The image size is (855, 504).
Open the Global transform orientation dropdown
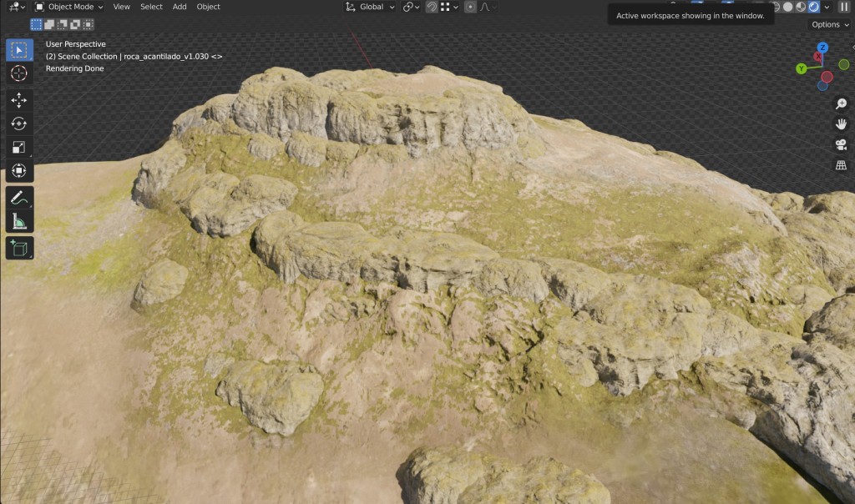click(371, 7)
